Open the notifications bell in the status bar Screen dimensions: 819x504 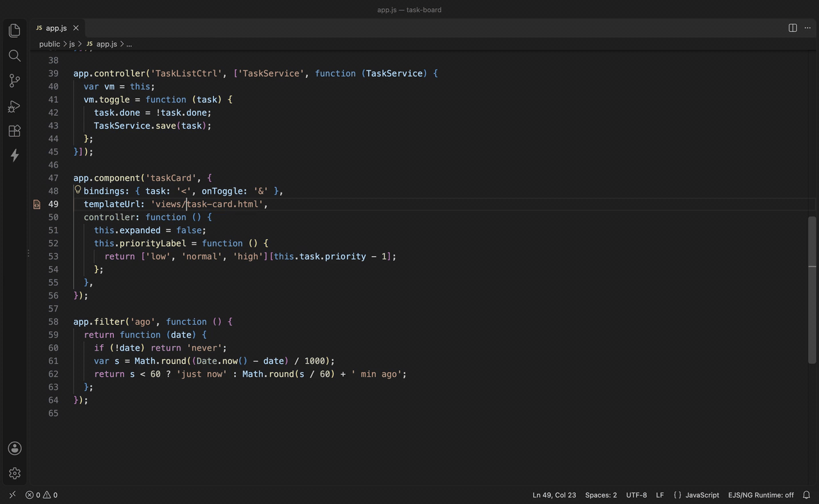pos(807,495)
